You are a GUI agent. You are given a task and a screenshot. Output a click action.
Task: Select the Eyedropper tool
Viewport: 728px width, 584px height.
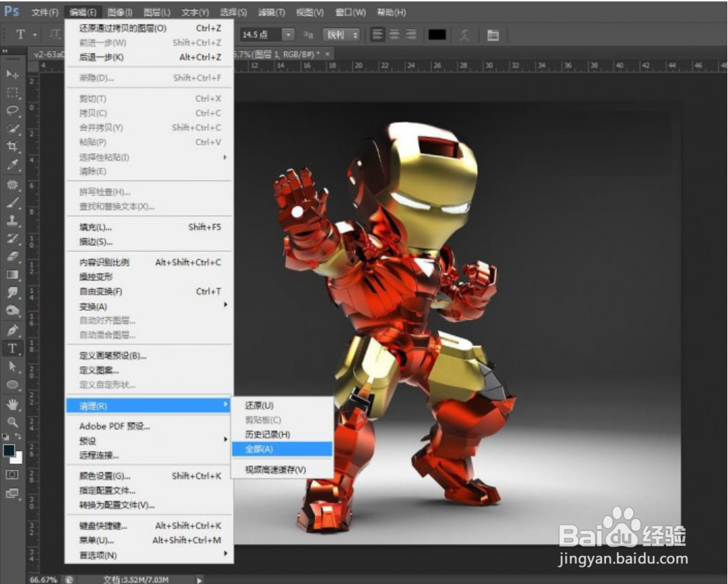point(12,165)
